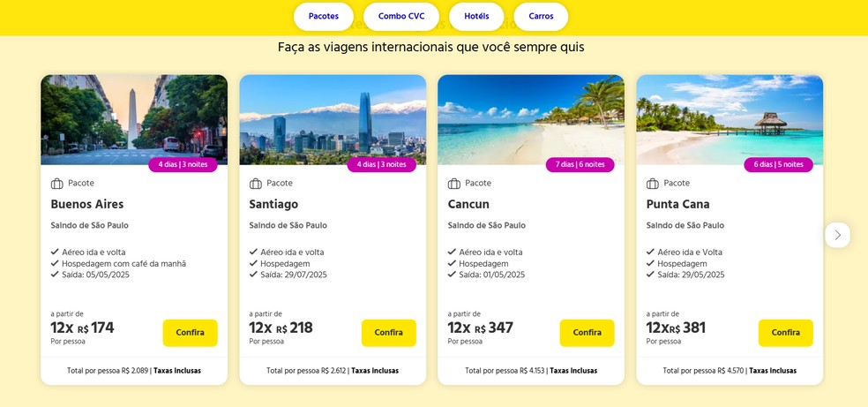Image resolution: width=868 pixels, height=407 pixels.
Task: Click the Punta Cana package title
Action: pyautogui.click(x=677, y=205)
